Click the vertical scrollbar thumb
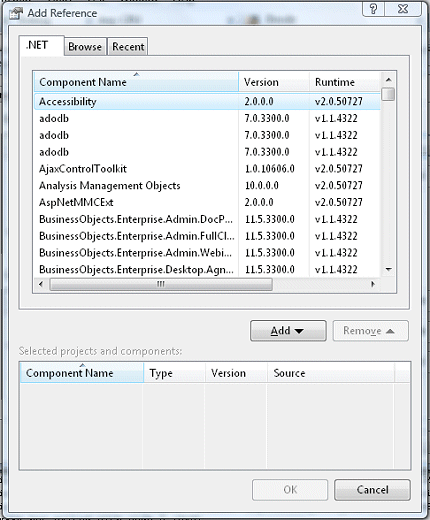Screen dimensions: 430x520 tap(388, 94)
